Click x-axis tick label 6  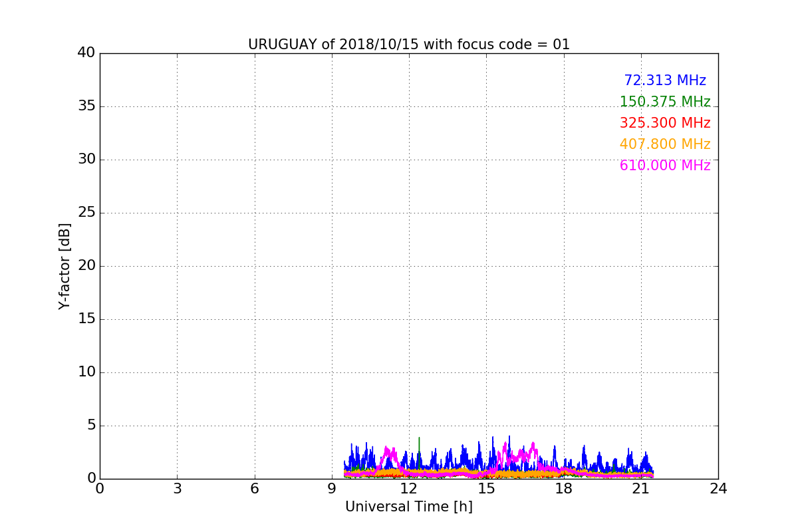tap(255, 489)
